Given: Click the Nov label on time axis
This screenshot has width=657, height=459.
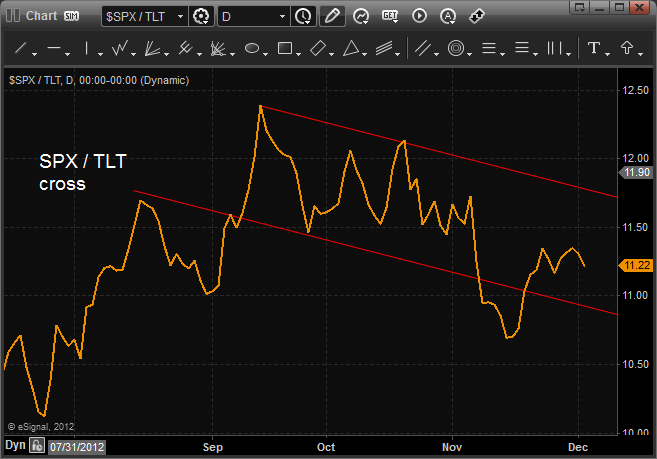Looking at the screenshot, I should [452, 447].
